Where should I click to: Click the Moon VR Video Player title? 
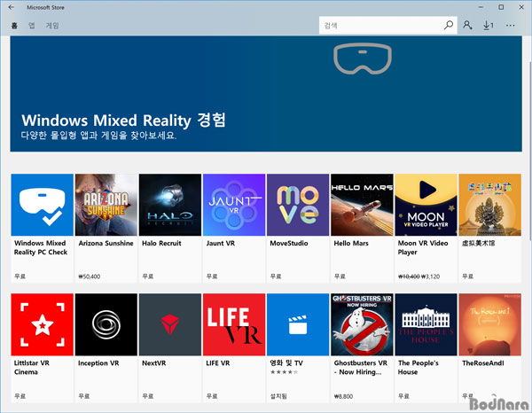tap(423, 247)
